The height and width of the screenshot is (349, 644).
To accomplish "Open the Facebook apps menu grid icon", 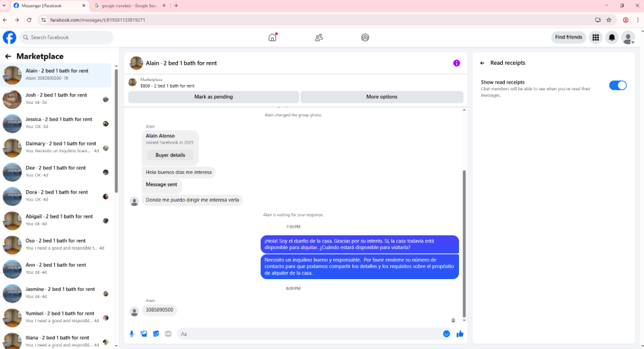I will [x=596, y=37].
